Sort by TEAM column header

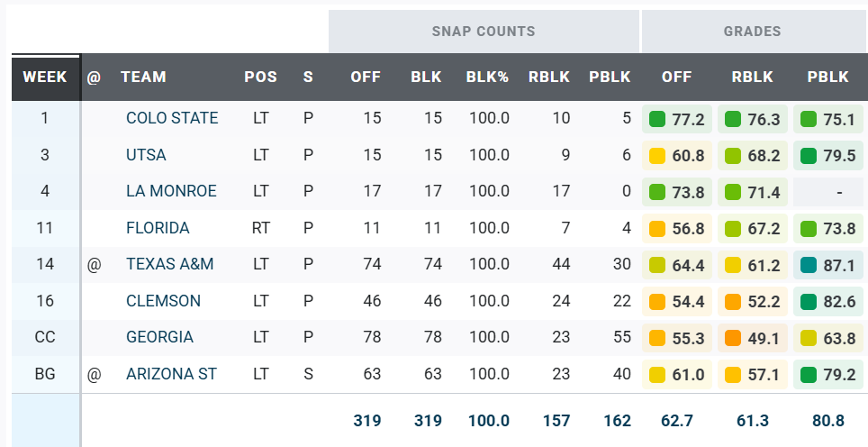pos(143,77)
